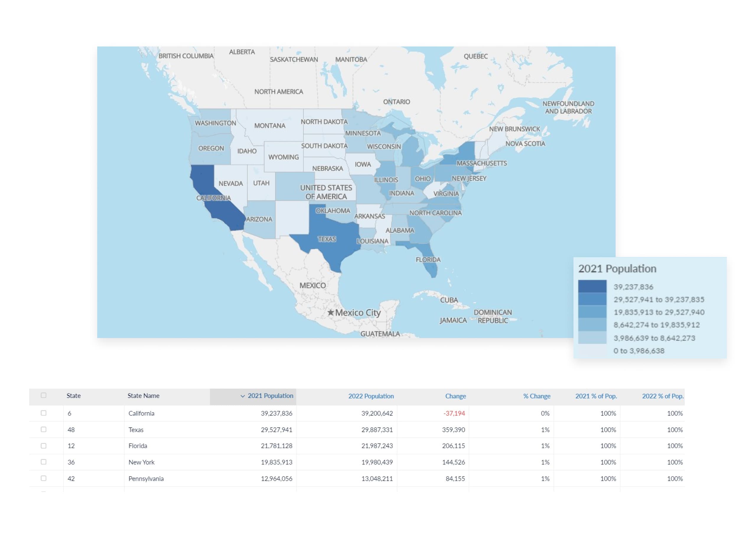
Task: Toggle the select-all checkbox in table header
Action: point(44,395)
